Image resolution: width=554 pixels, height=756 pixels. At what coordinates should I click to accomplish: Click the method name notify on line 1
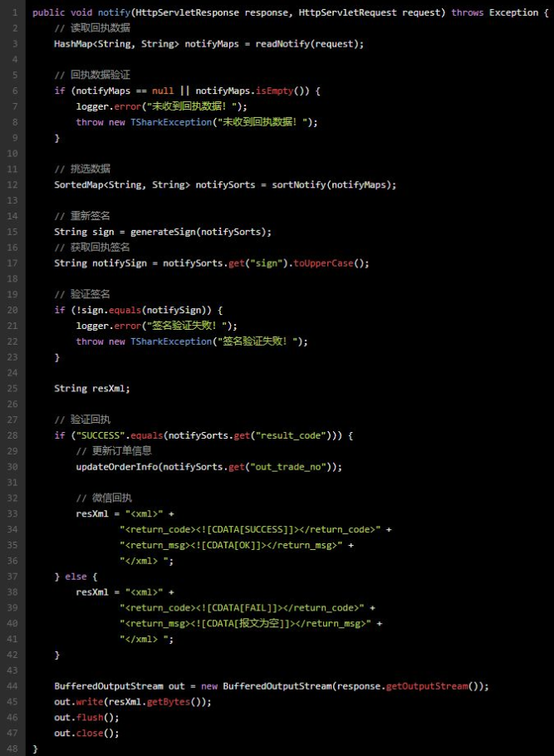pyautogui.click(x=115, y=12)
